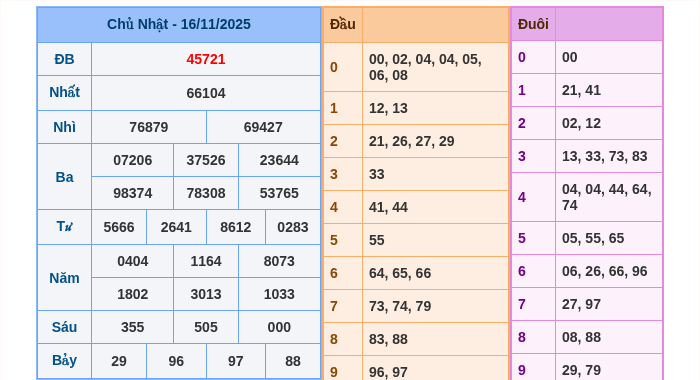Viewport: 700px width, 380px height.
Task: Click Năm prize number 8073
Action: [x=279, y=261]
